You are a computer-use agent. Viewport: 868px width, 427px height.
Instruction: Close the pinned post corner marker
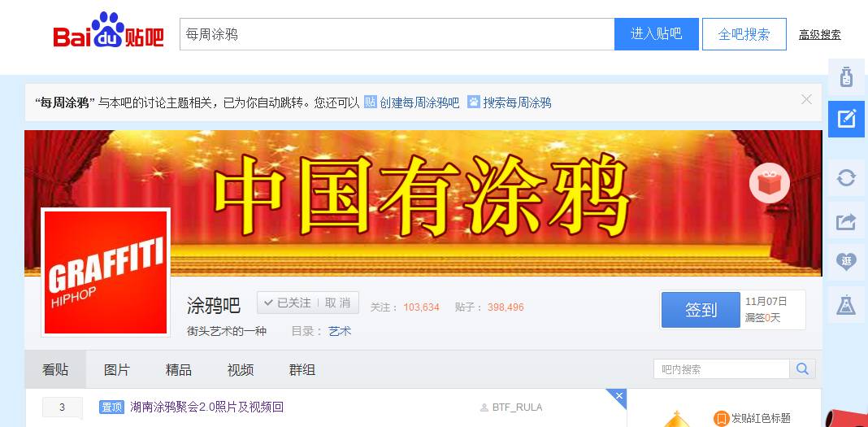tap(618, 395)
